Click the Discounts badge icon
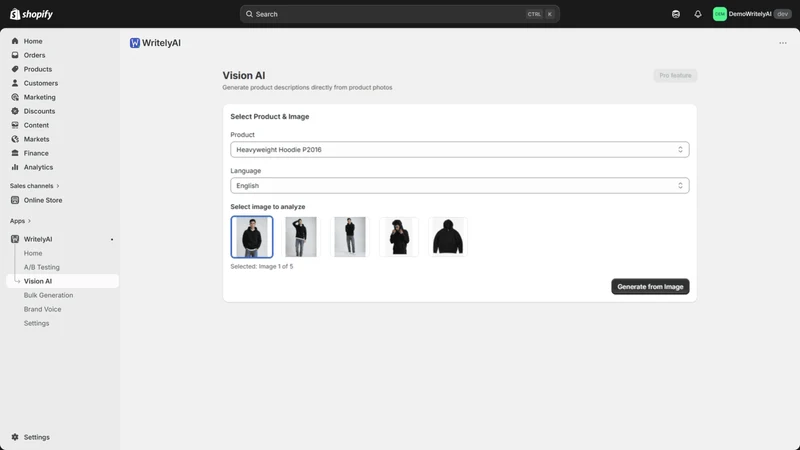The width and height of the screenshot is (800, 450). (15, 111)
